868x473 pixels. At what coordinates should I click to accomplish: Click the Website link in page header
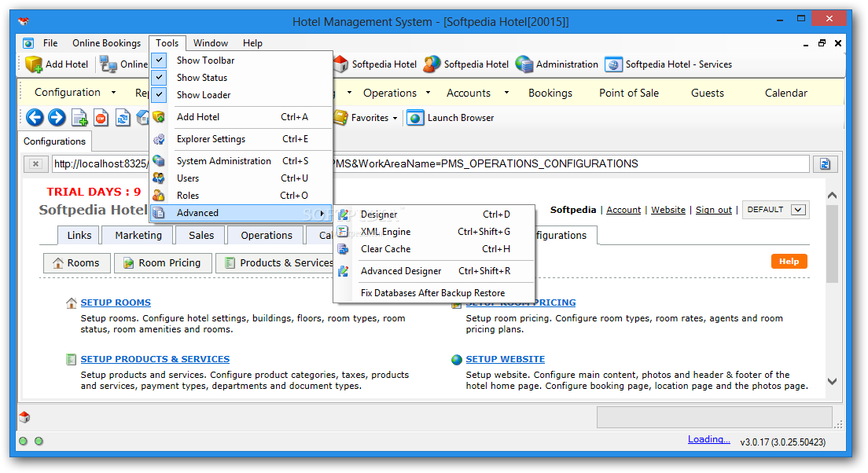click(668, 210)
